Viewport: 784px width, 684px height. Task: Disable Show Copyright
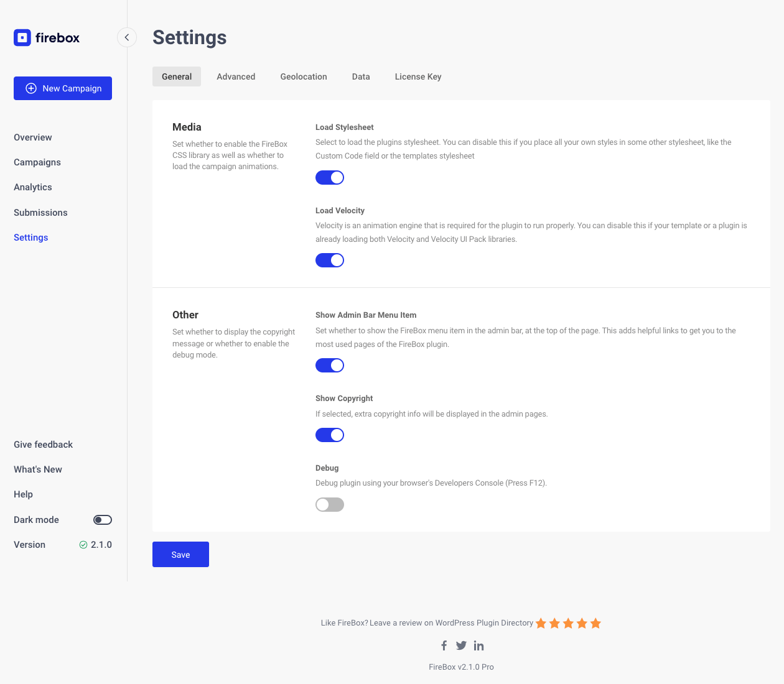330,435
